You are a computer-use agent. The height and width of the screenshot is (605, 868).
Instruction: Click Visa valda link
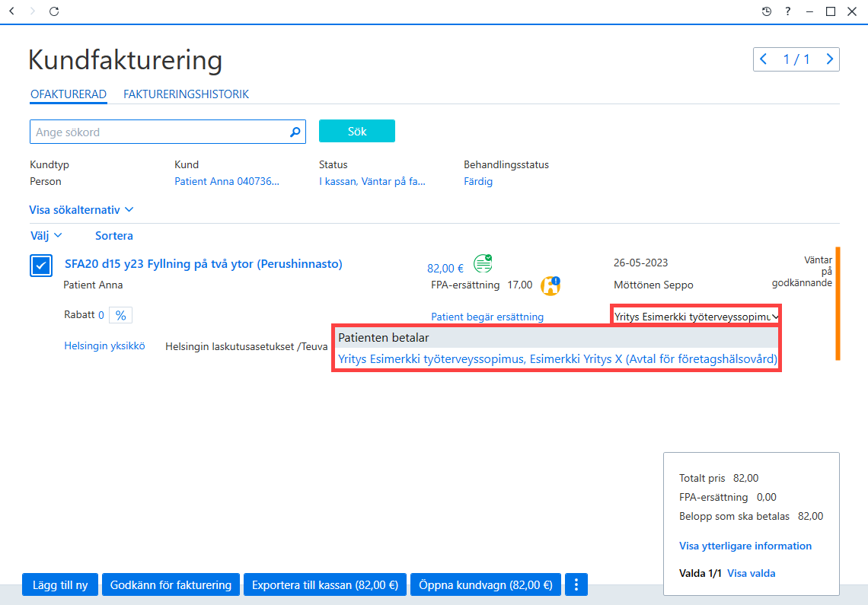point(752,574)
